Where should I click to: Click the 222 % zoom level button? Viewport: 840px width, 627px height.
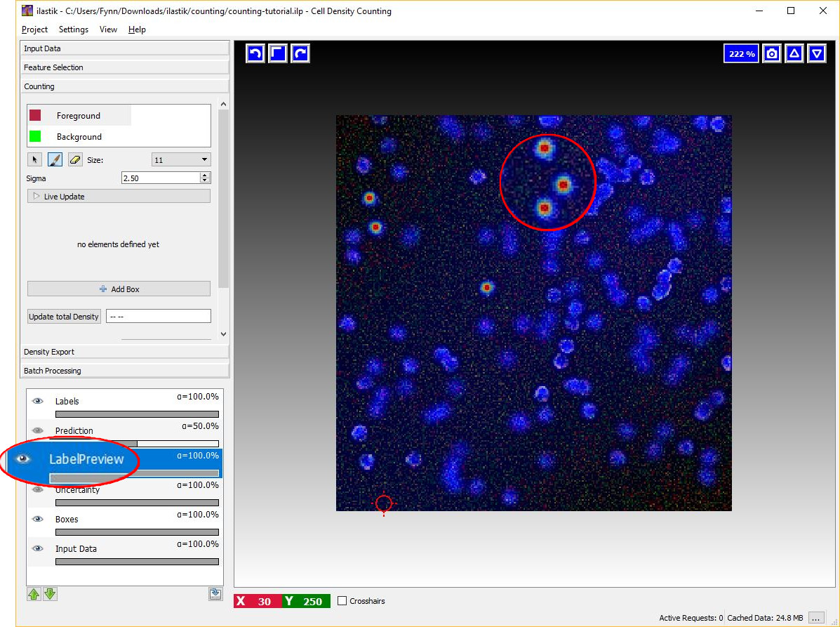742,53
